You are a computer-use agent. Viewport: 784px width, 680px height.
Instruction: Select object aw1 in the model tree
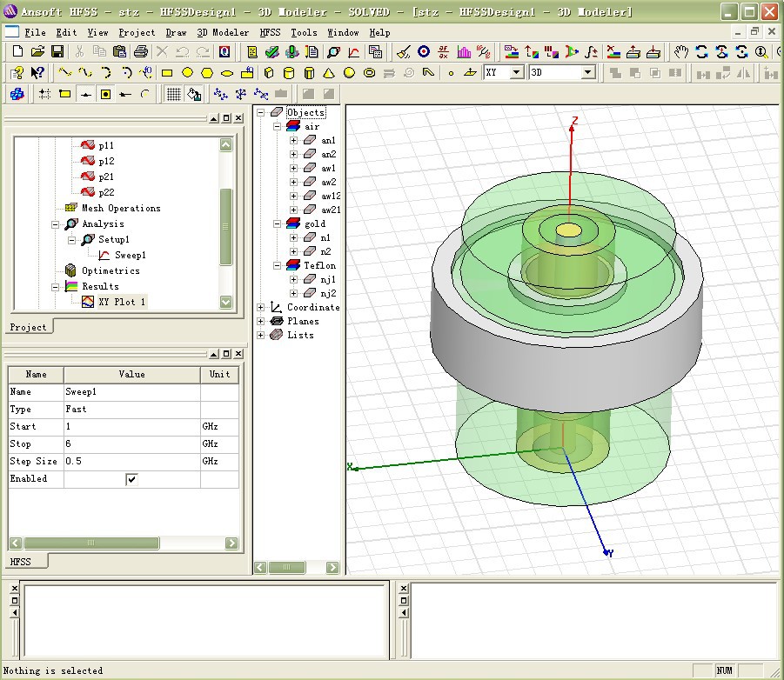click(x=328, y=169)
